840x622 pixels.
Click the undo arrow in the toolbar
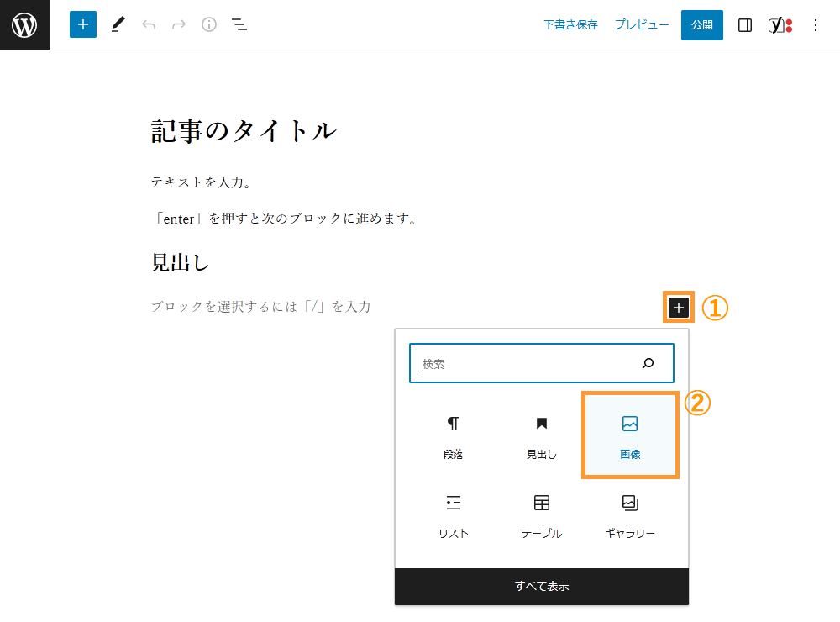pyautogui.click(x=149, y=24)
